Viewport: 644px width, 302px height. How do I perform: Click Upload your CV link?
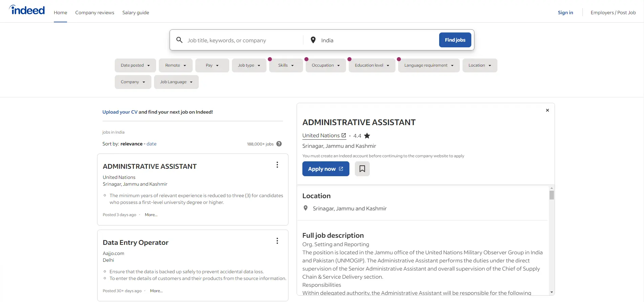pos(120,112)
